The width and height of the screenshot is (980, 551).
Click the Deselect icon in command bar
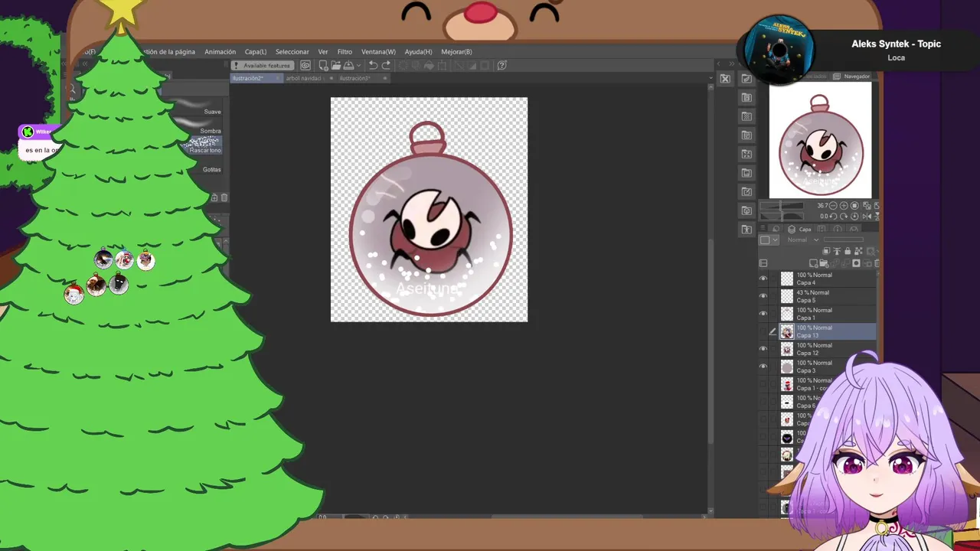pyautogui.click(x=458, y=65)
